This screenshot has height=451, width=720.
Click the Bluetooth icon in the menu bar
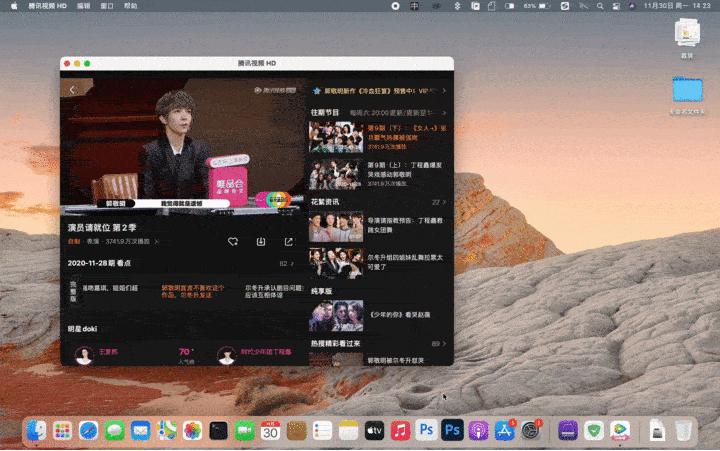tap(457, 6)
